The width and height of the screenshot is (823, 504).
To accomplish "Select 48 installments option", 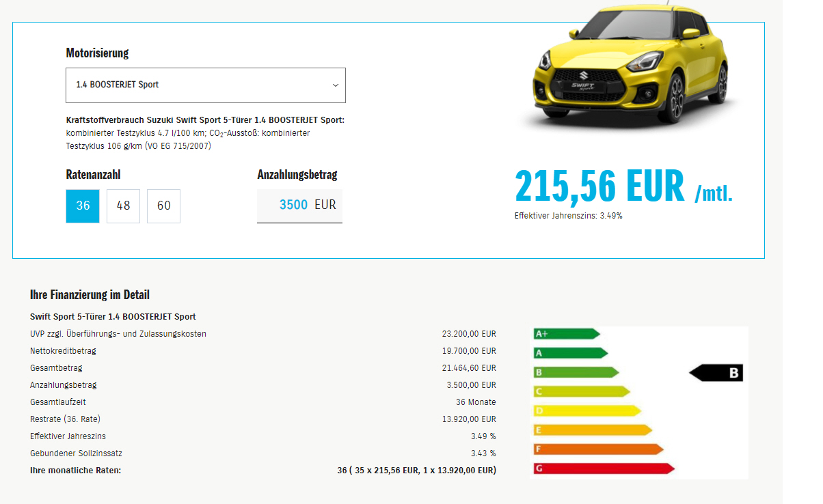I will [123, 206].
